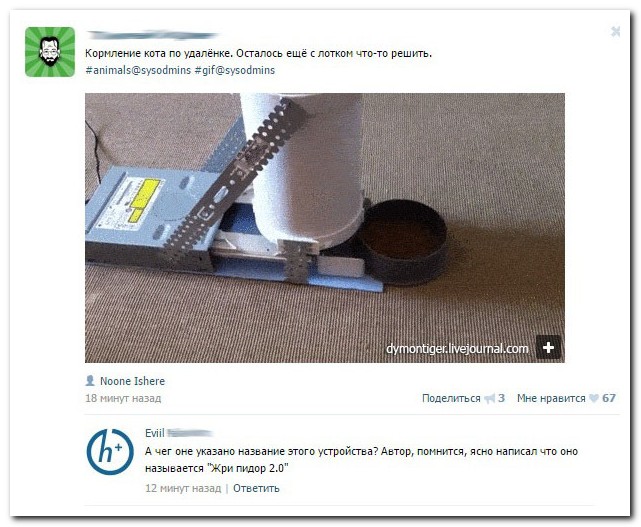Open the #animals@sysodmins hashtag

[138, 70]
